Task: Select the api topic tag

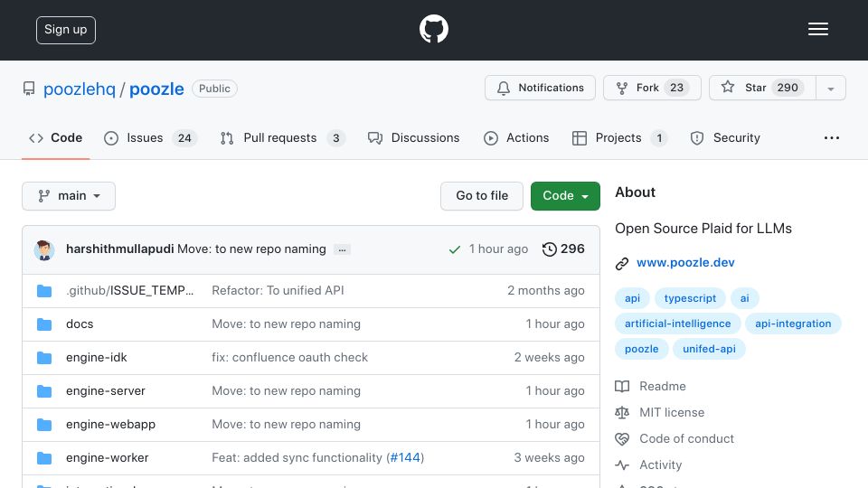Action: tap(632, 298)
